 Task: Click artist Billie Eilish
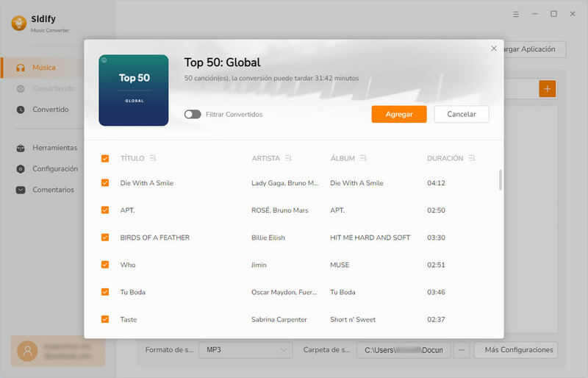coord(268,238)
